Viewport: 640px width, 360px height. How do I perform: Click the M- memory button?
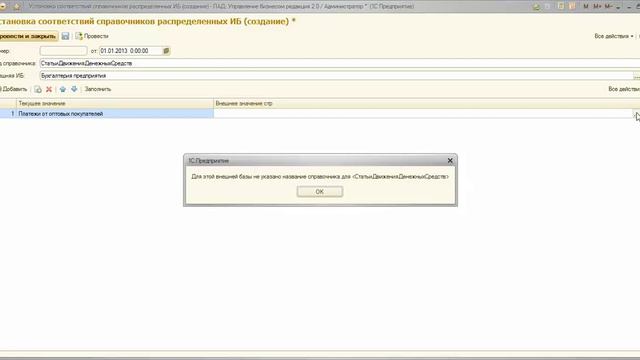(608, 7)
